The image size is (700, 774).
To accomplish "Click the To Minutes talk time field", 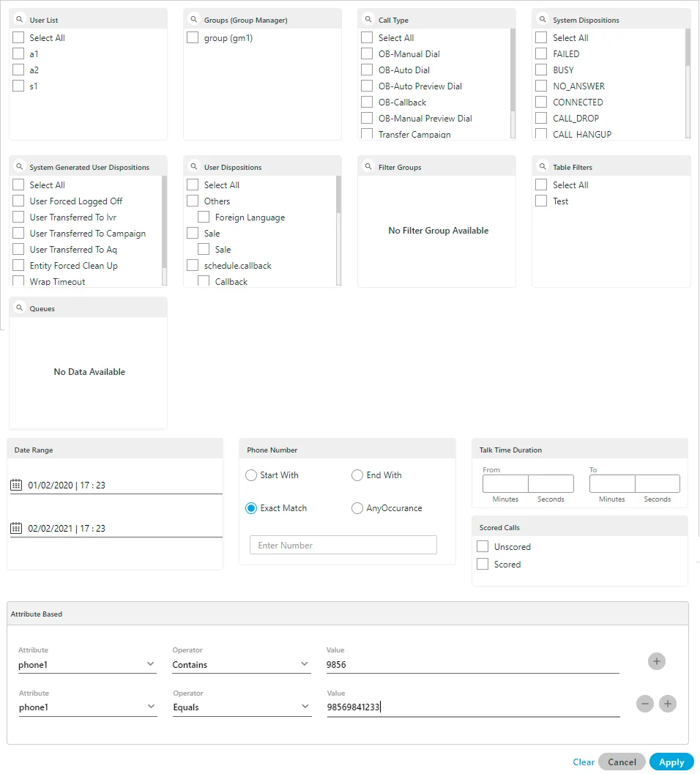I will [612, 483].
